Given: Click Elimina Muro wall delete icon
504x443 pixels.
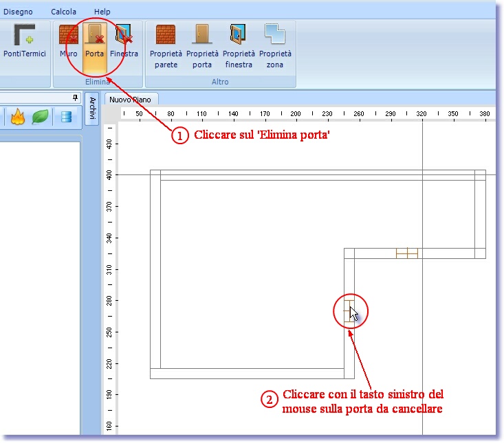Looking at the screenshot, I should (x=69, y=41).
